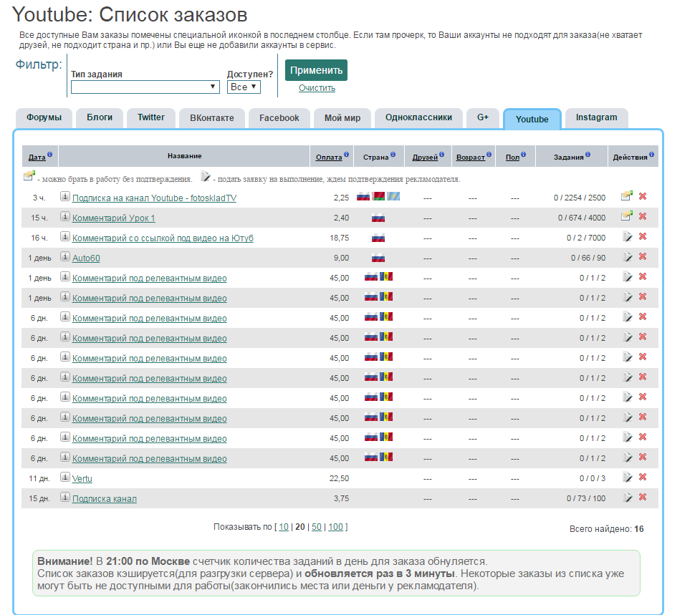Click the Применить filter button
This screenshot has height=615, width=700.
click(316, 70)
